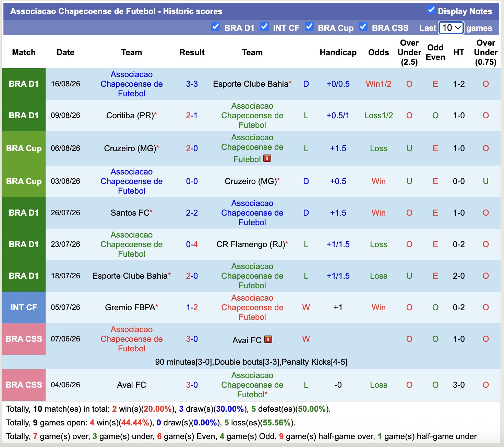The image size is (504, 447).
Task: Open Chapecoense away team link on 09/08/26
Action: (x=252, y=116)
